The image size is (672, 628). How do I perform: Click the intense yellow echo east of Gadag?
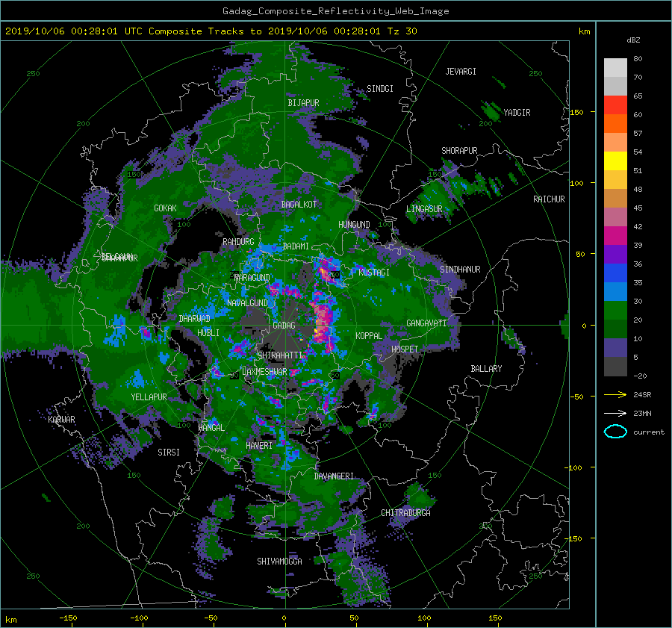click(x=317, y=332)
